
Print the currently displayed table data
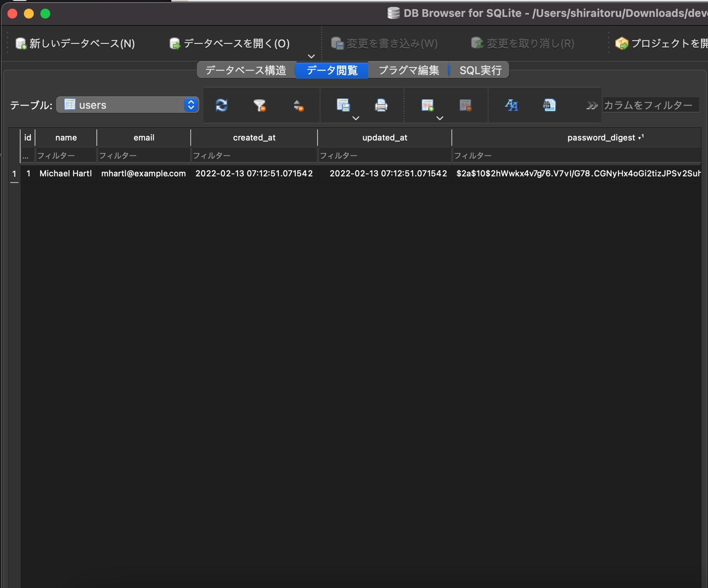tap(381, 105)
